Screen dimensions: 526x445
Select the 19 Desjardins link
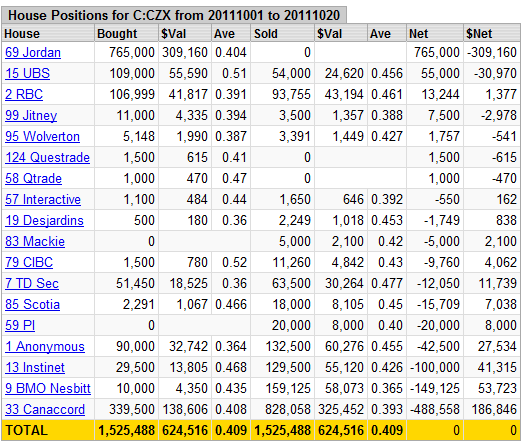coord(44,221)
